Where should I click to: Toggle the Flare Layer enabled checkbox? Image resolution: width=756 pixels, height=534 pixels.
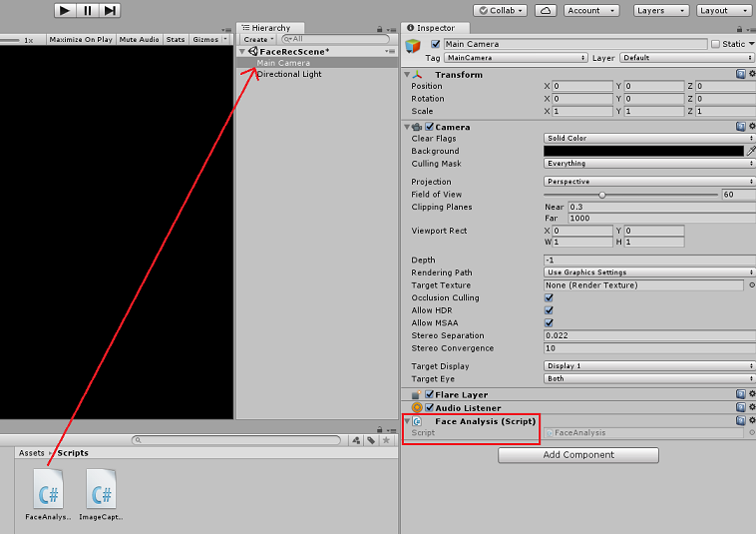430,394
